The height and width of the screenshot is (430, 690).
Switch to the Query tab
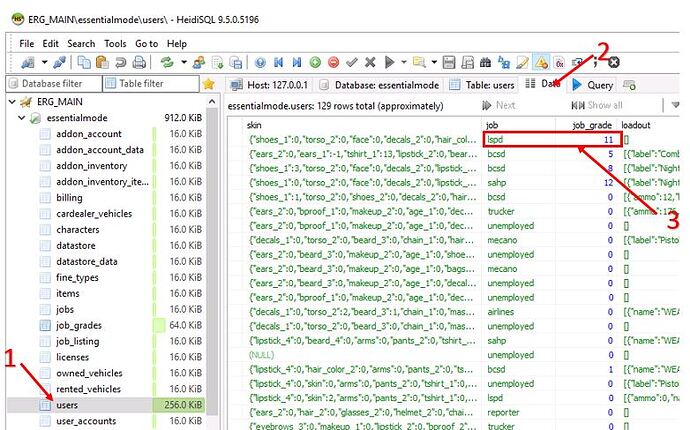tap(593, 85)
